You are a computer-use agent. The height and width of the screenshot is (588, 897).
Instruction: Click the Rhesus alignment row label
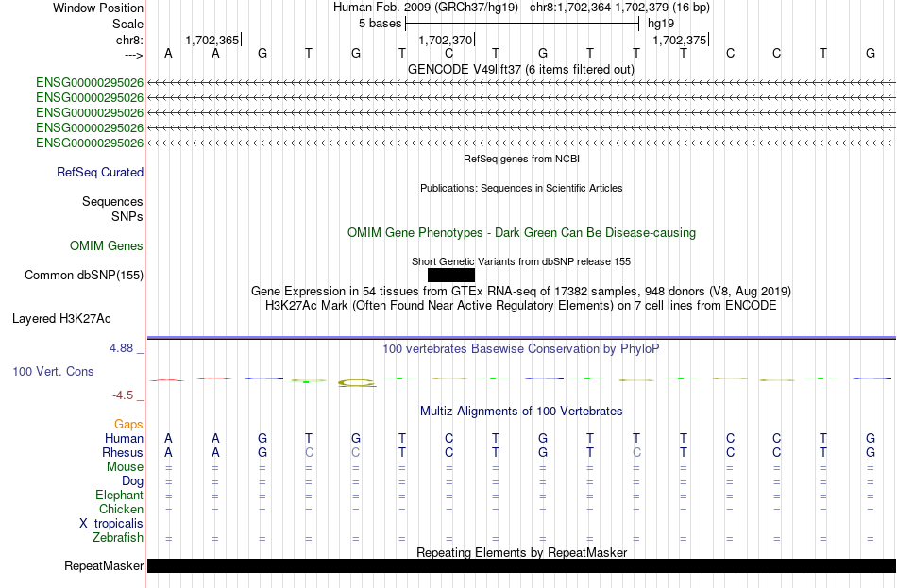[123, 453]
